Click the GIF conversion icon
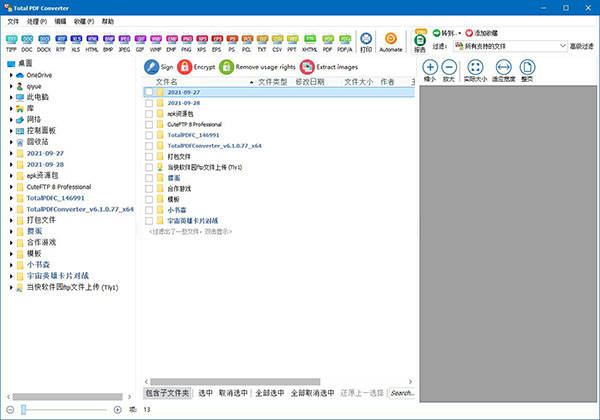Viewport: 600px width, 420px height. coord(140,42)
